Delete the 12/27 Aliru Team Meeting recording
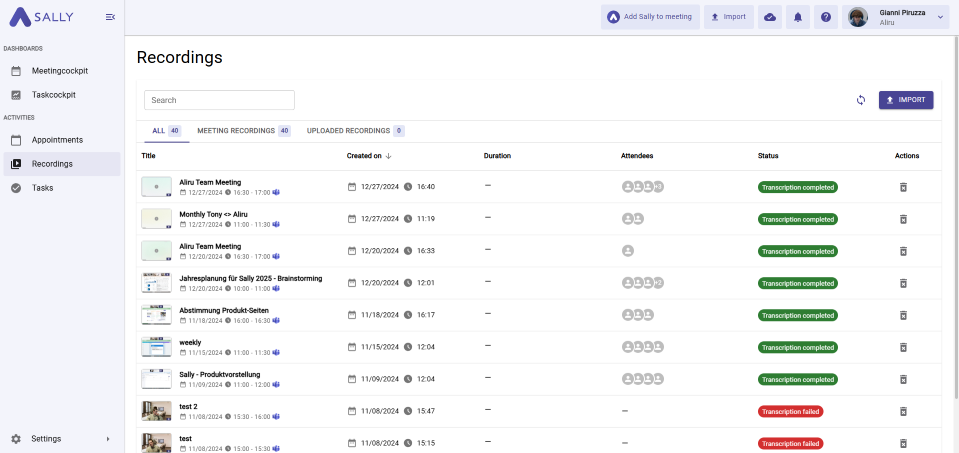The image size is (959, 453). 903,187
